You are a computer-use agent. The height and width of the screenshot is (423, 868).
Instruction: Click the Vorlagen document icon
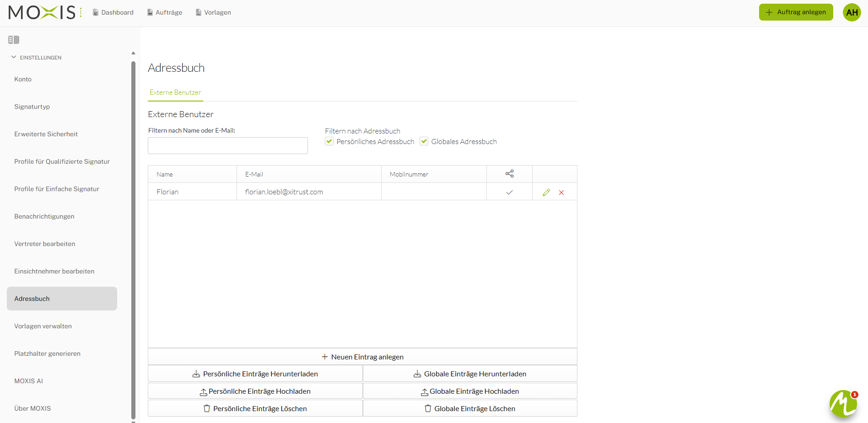pyautogui.click(x=199, y=12)
